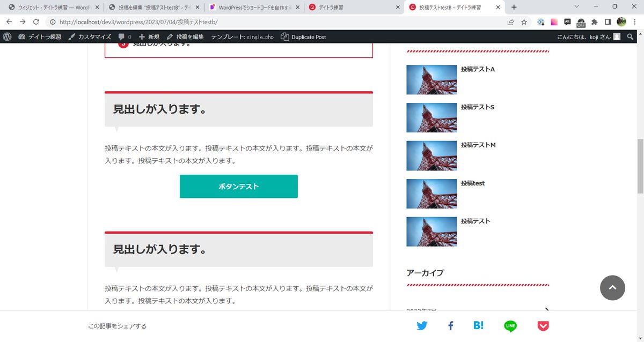Open the 投稿テストS post link
644x342 pixels.
pos(478,107)
